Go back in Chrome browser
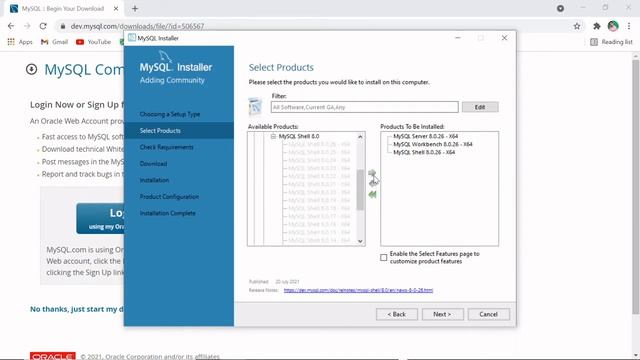640x360 pixels. click(11, 26)
